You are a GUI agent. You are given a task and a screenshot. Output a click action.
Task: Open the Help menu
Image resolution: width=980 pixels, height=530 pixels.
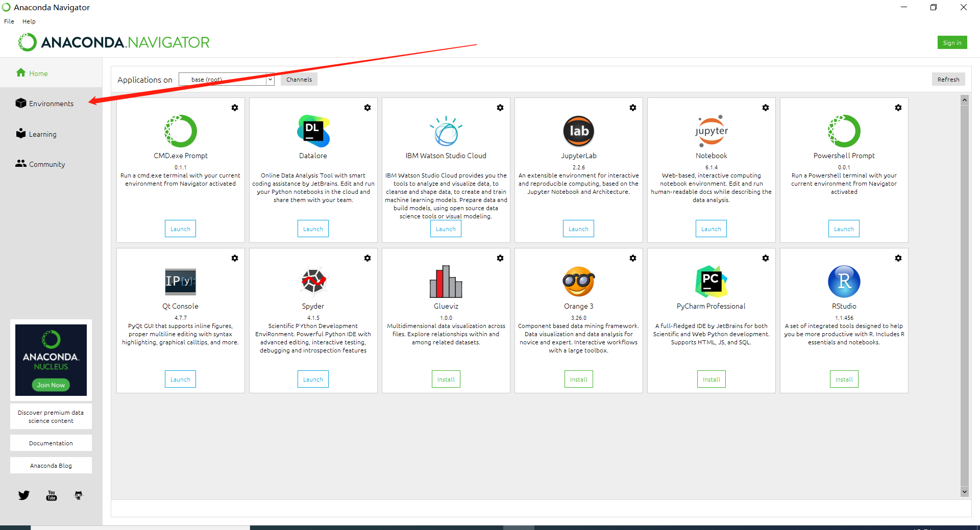[x=29, y=21]
